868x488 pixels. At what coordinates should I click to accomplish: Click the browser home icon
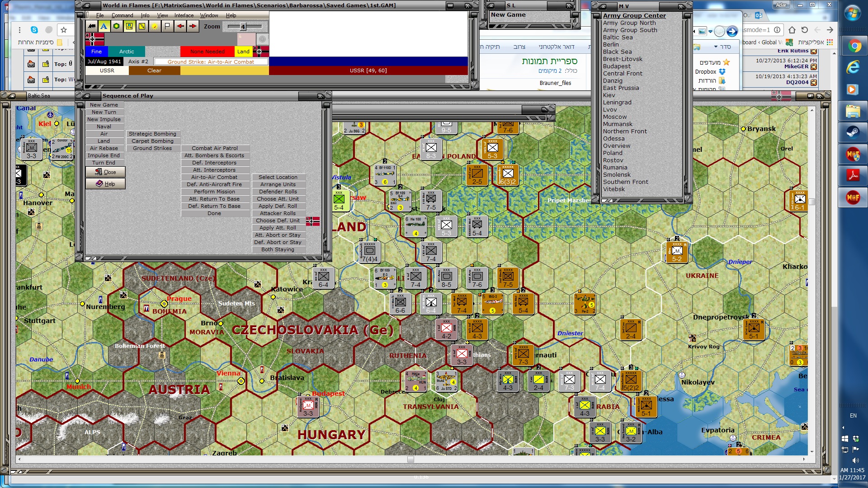click(x=792, y=30)
